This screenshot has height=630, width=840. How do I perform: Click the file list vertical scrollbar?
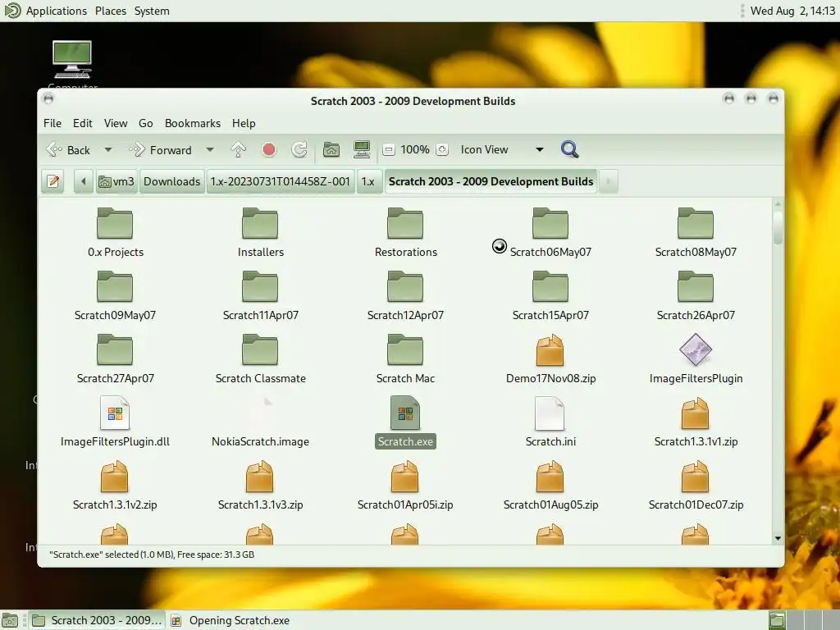tap(778, 370)
